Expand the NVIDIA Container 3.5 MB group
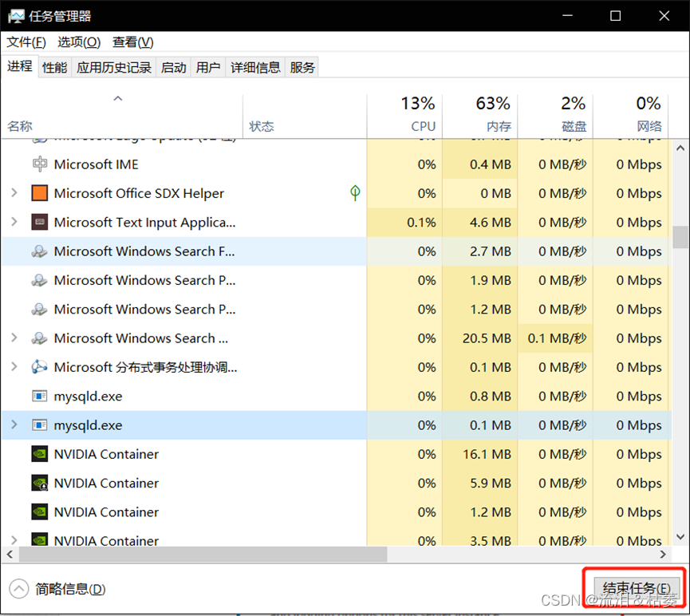The width and height of the screenshot is (690, 616). [x=14, y=540]
